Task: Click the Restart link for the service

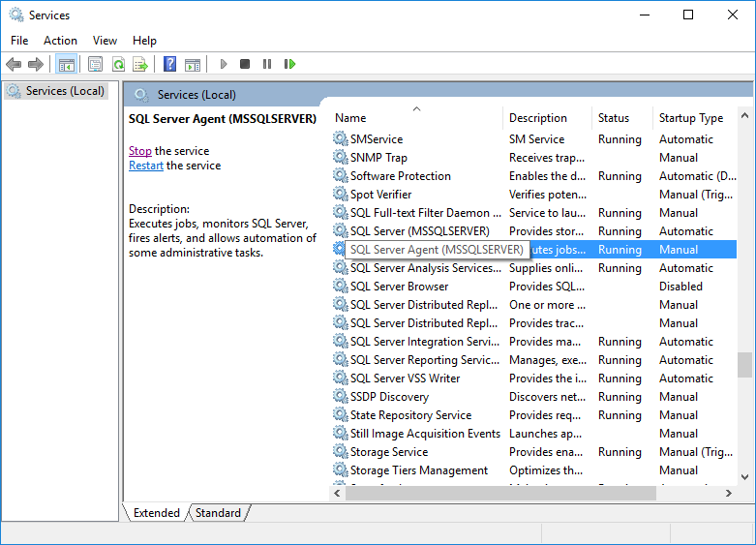Action: (145, 166)
